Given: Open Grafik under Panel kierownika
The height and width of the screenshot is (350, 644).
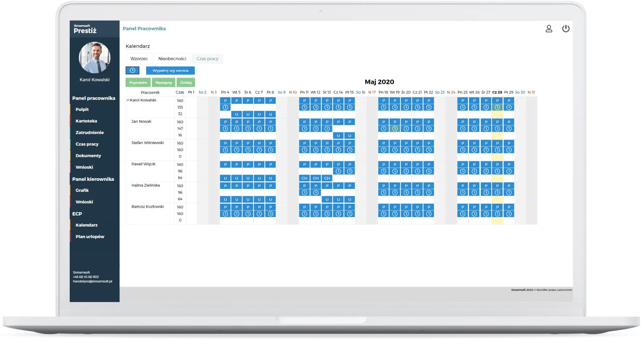Looking at the screenshot, I should pyautogui.click(x=82, y=190).
